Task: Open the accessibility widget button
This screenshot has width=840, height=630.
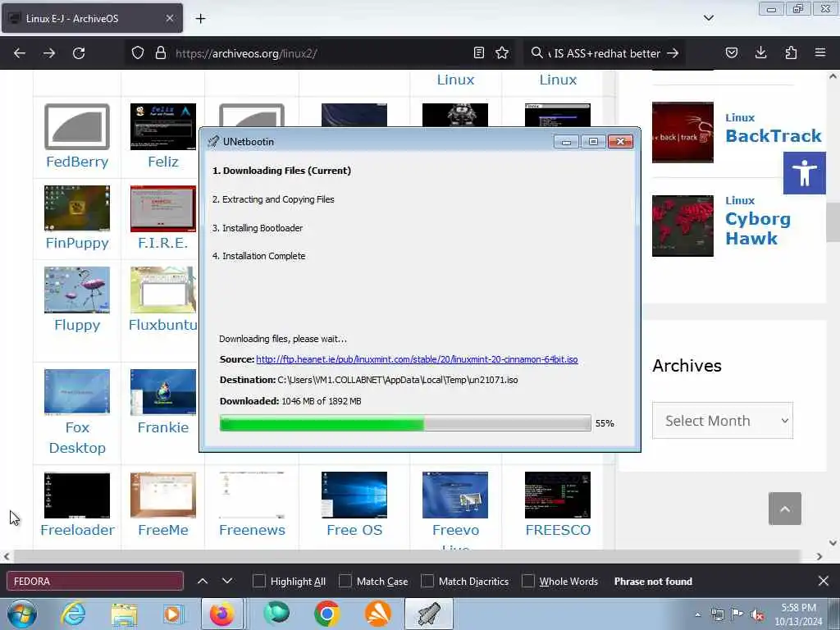Action: (x=804, y=173)
